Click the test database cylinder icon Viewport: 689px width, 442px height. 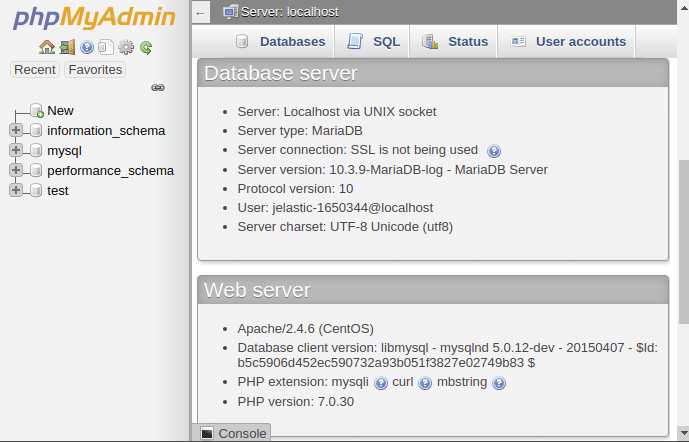pyautogui.click(x=36, y=190)
